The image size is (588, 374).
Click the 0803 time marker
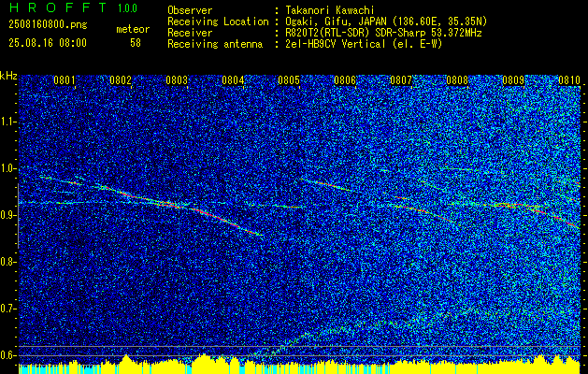(x=177, y=80)
